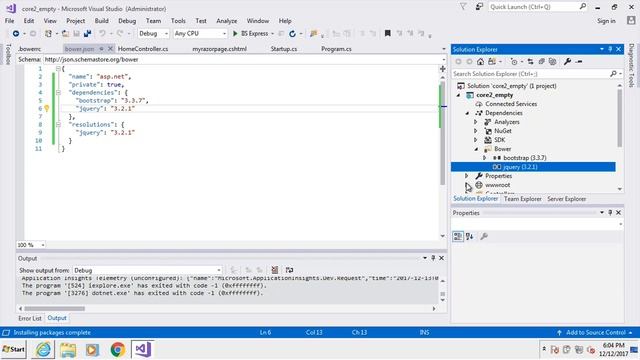Open the Debug menu
640x360 pixels.
coord(127,21)
